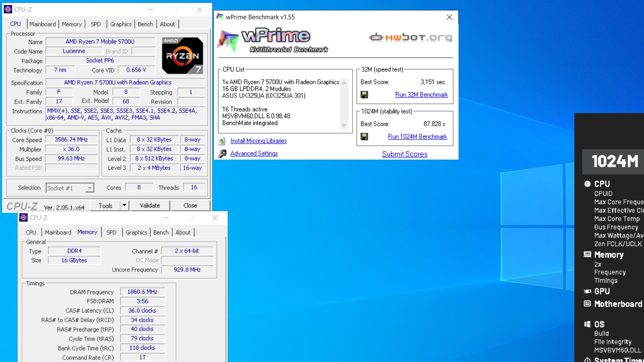Click the Submit Scores link
The height and width of the screenshot is (362, 644).
(x=405, y=154)
